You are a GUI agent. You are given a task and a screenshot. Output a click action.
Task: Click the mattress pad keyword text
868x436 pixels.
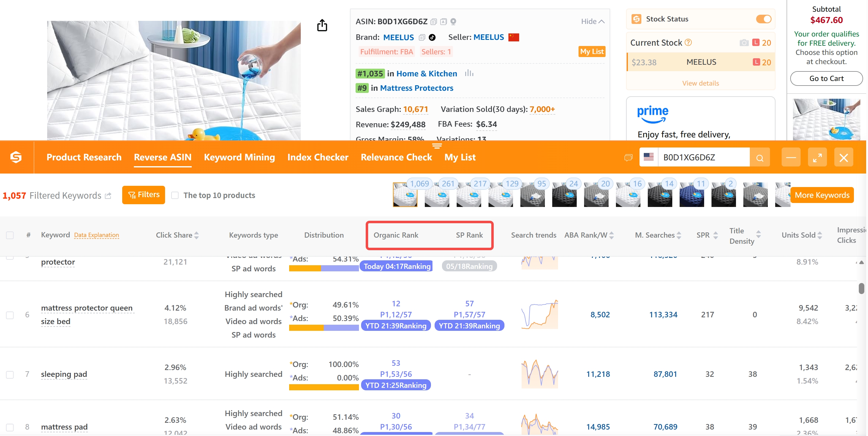point(64,427)
